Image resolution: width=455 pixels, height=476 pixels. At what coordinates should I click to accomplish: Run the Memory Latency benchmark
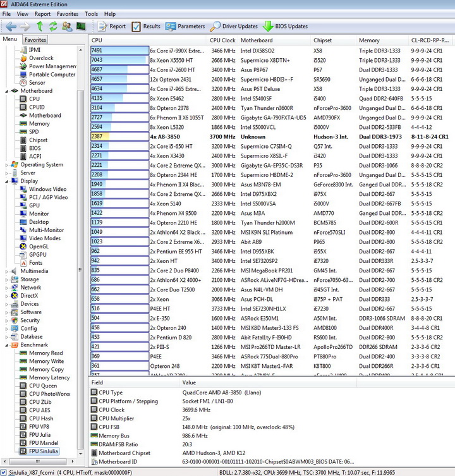tap(49, 377)
